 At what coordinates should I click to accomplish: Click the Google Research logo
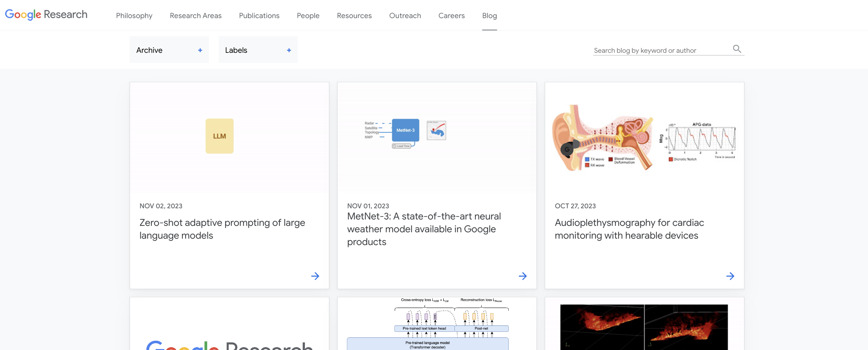(46, 14)
